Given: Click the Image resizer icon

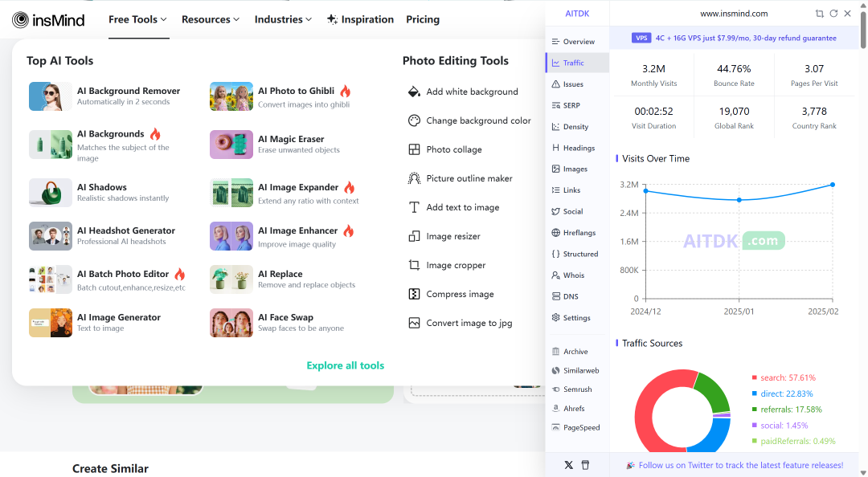Looking at the screenshot, I should (x=414, y=236).
